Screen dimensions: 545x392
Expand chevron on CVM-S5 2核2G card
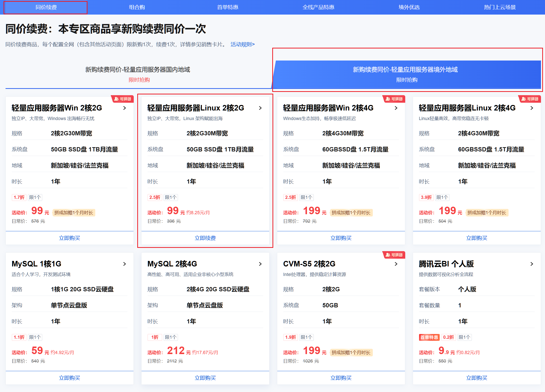click(396, 264)
